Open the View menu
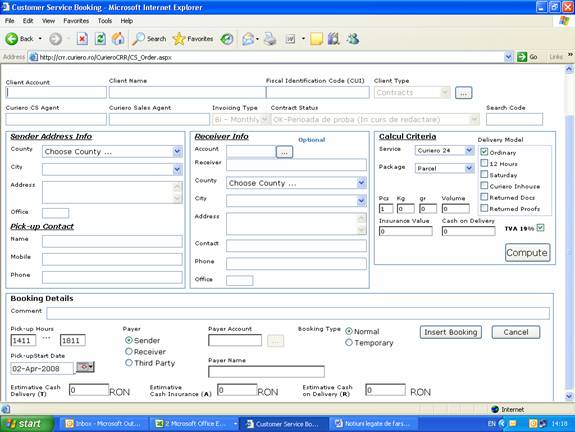Screen dimensions: 575x432 click(x=48, y=21)
